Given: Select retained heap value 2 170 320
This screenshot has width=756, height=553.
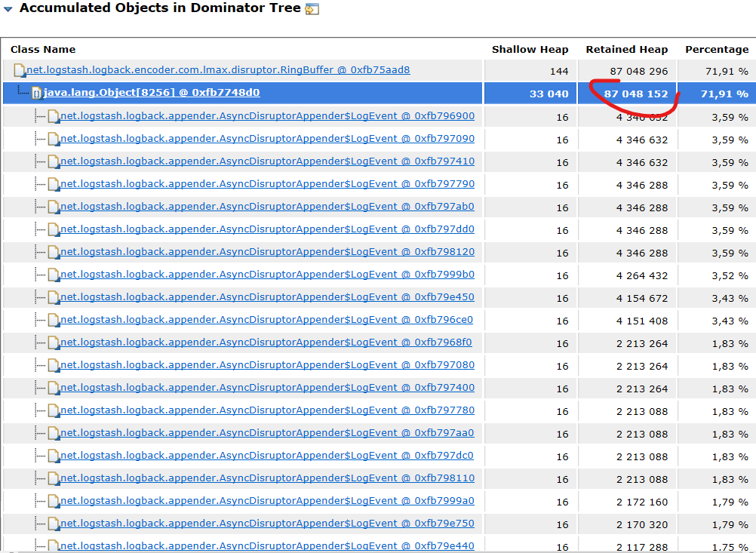Looking at the screenshot, I should 642,525.
